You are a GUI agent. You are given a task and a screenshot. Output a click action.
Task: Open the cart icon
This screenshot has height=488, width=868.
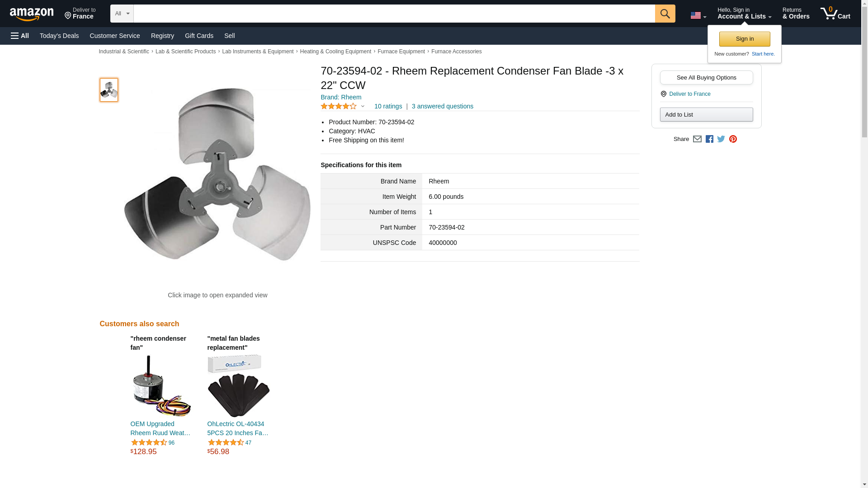835,14
